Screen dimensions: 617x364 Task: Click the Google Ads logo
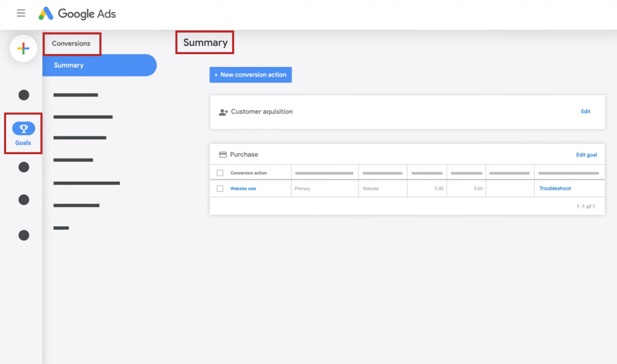pyautogui.click(x=77, y=14)
